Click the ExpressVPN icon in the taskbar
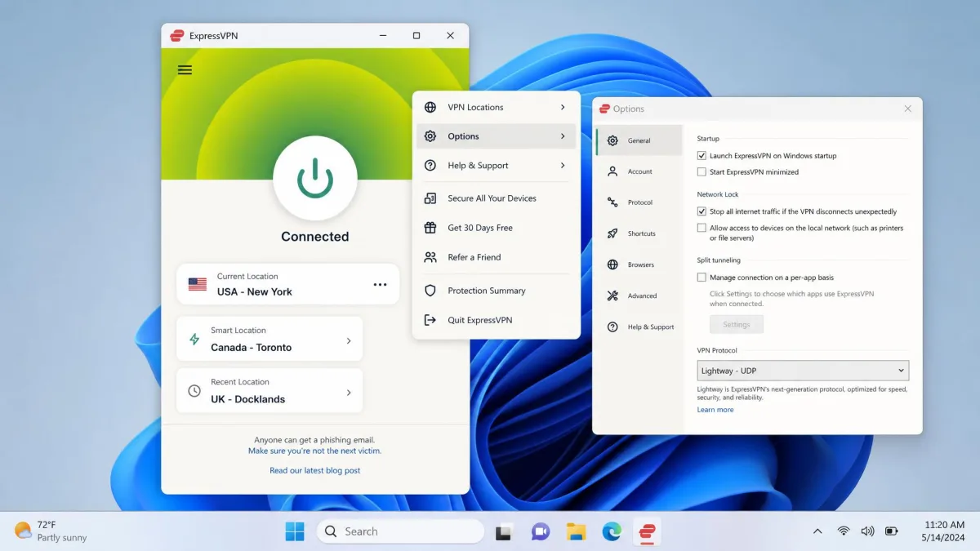 click(x=647, y=531)
